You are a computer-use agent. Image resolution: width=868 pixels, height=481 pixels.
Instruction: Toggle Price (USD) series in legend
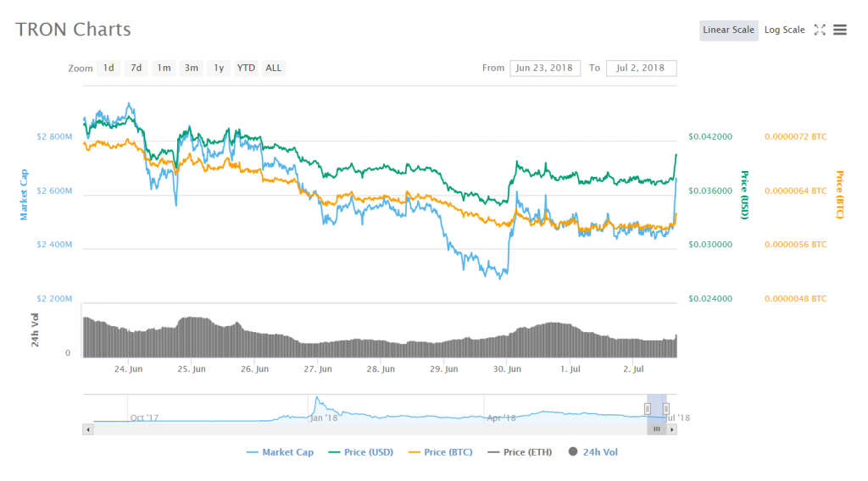coord(361,452)
